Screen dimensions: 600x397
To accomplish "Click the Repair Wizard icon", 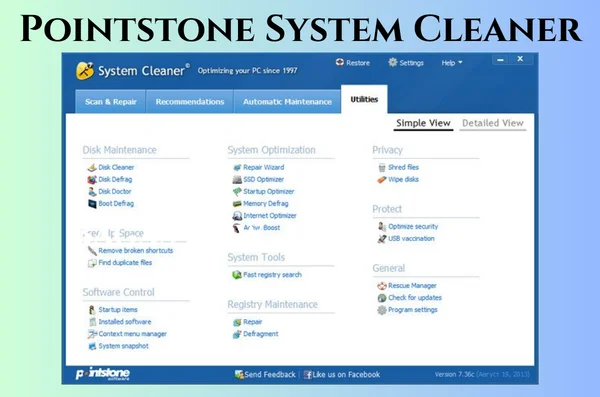I will [237, 168].
